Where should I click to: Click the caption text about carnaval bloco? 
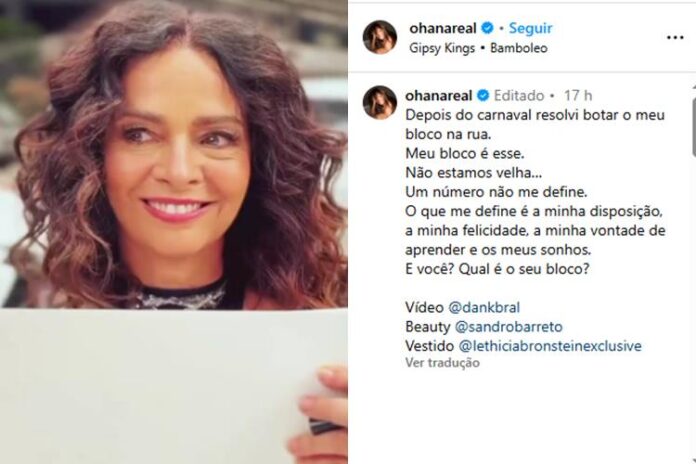[x=535, y=192]
